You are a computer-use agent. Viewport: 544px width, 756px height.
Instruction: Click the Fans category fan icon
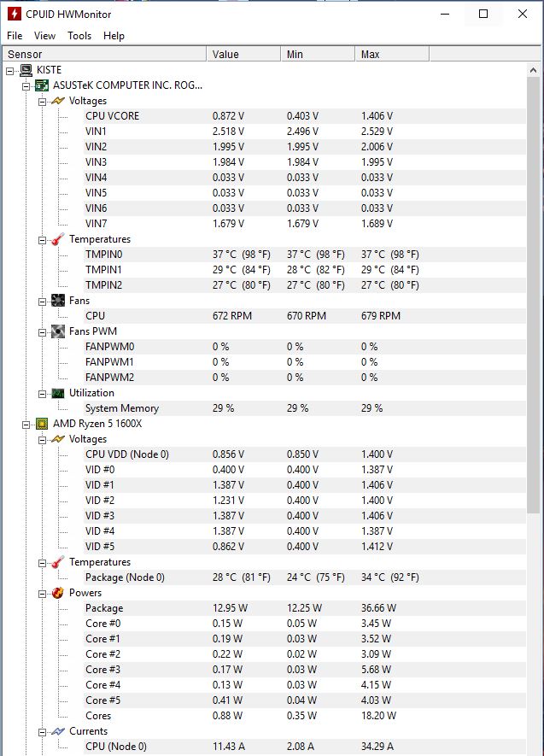pyautogui.click(x=58, y=301)
